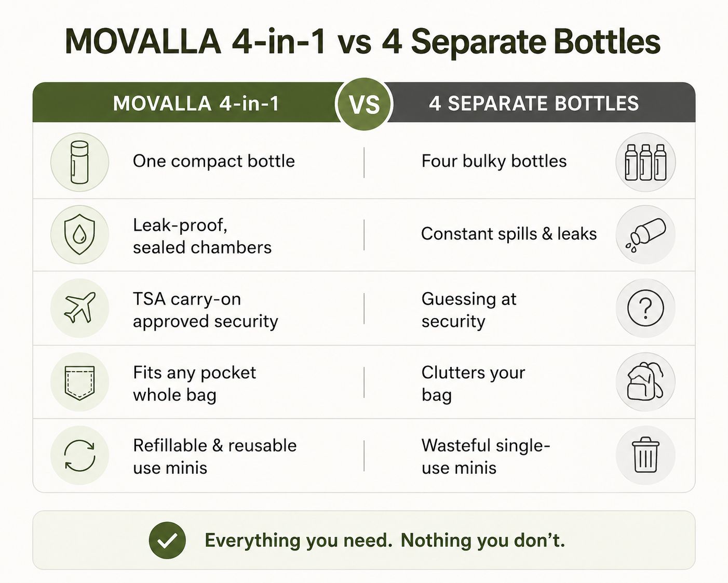This screenshot has width=728, height=583.
Task: Click the backpack clutter icon
Action: [x=645, y=382]
